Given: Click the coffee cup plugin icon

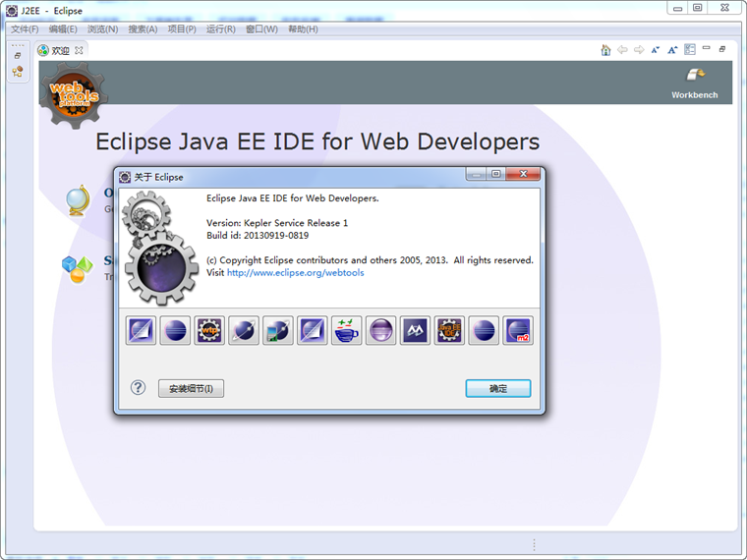Looking at the screenshot, I should pyautogui.click(x=347, y=330).
